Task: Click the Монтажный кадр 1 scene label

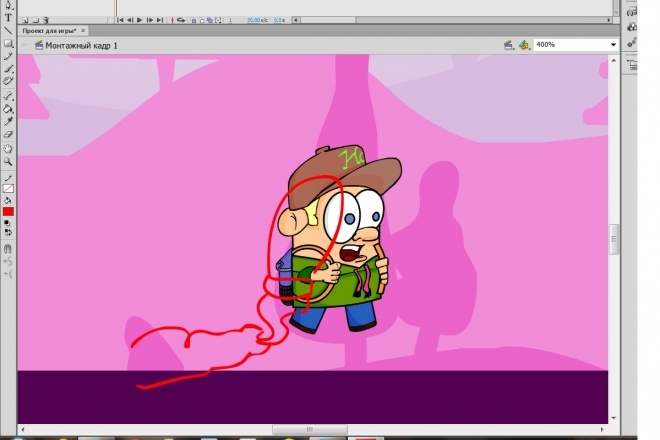Action: click(x=81, y=45)
